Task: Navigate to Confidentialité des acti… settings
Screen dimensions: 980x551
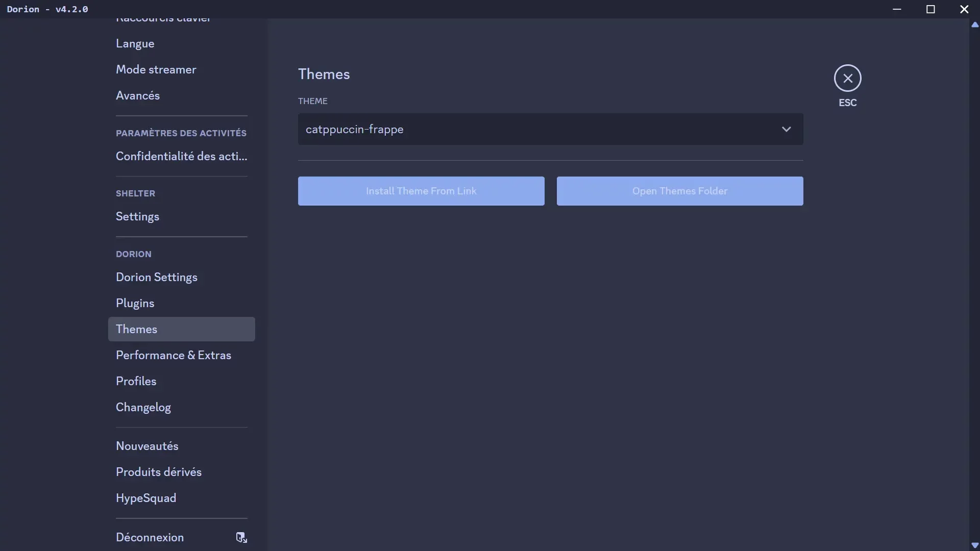Action: [181, 156]
